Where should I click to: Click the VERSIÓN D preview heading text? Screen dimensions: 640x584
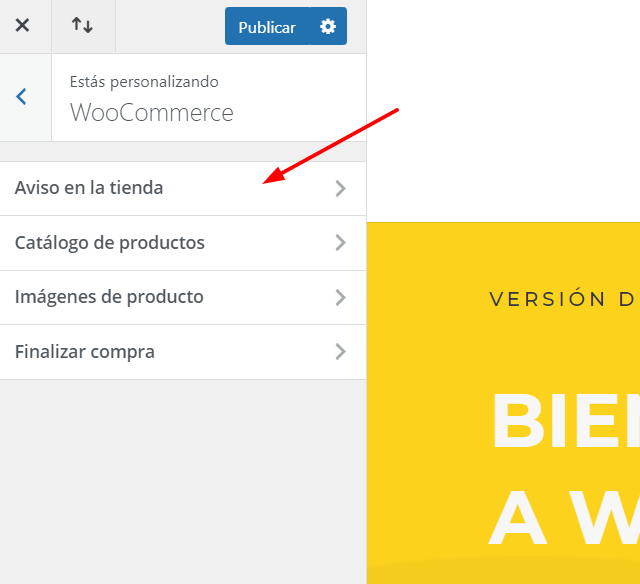coord(564,299)
